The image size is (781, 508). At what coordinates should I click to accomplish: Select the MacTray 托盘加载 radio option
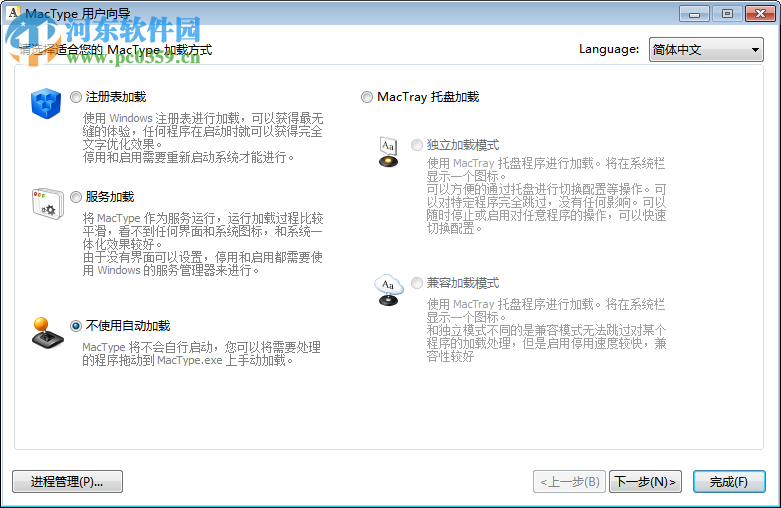pos(367,97)
